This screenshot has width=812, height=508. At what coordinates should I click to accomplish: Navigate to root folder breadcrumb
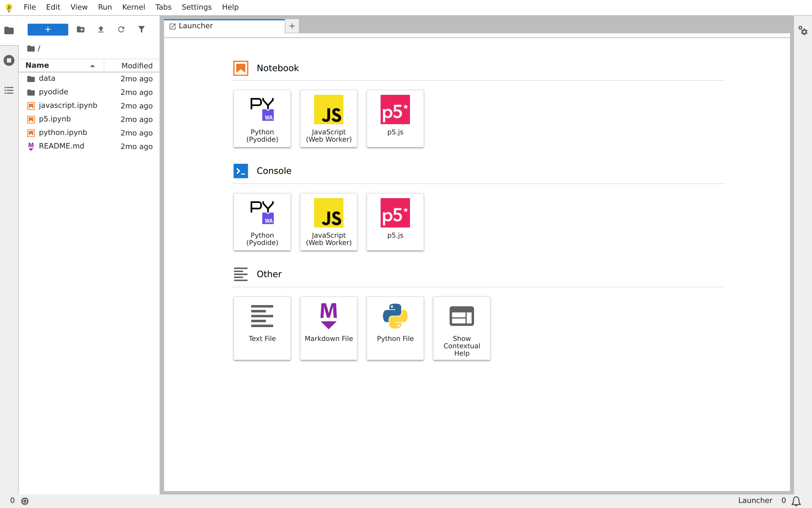(31, 48)
